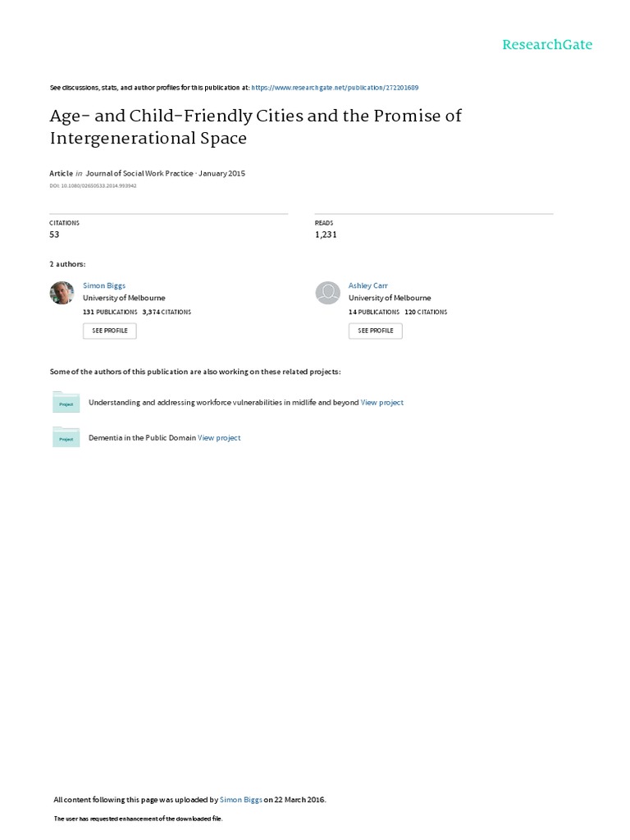Click project icon beside Dementia in Public Domain

tap(66, 437)
